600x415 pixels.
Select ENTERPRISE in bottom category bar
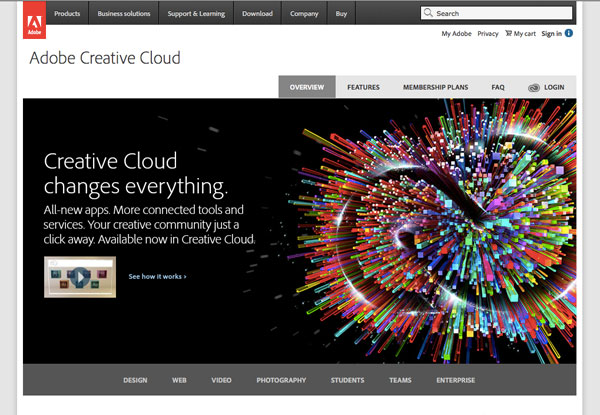[456, 380]
